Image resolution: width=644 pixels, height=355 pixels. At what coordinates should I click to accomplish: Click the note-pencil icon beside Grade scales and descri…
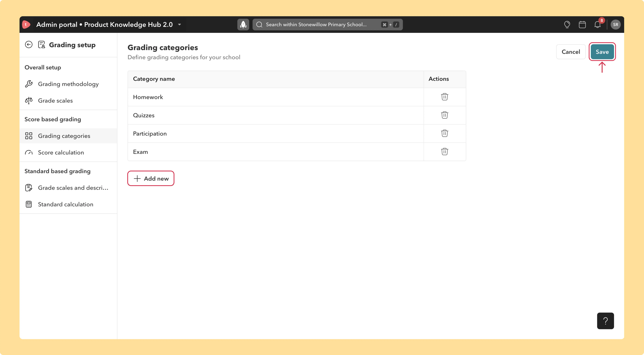pos(29,188)
